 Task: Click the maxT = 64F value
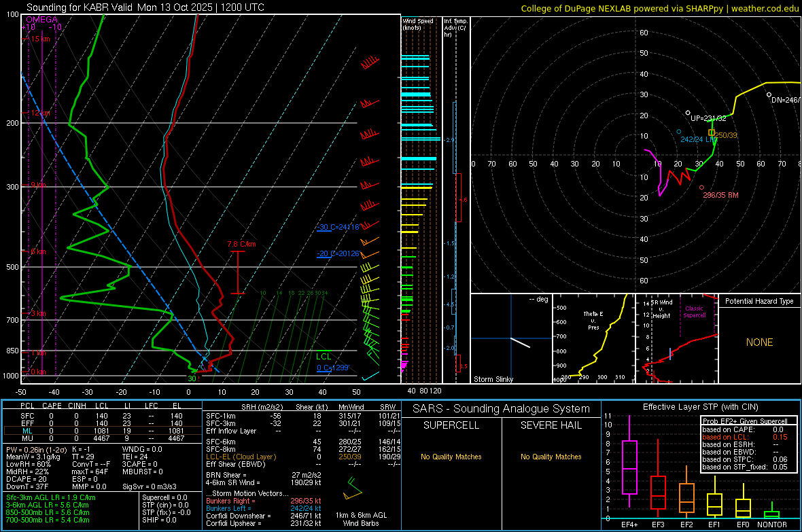[x=90, y=472]
